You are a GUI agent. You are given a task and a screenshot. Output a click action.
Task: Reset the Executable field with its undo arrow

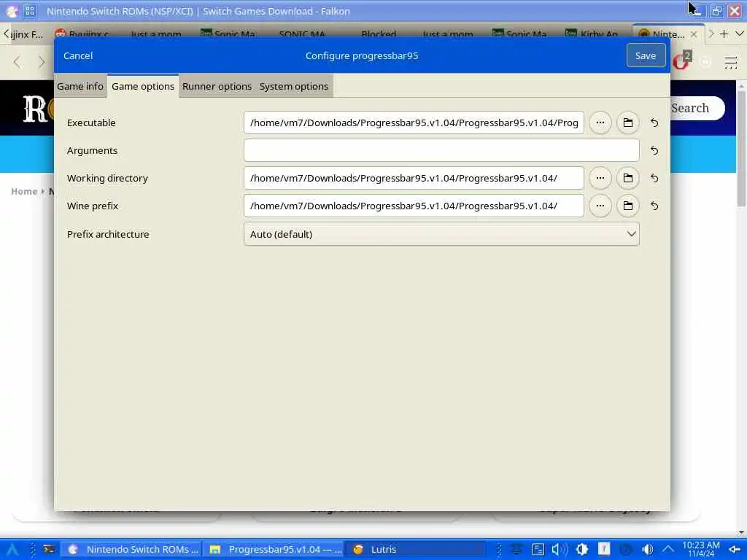pyautogui.click(x=654, y=122)
